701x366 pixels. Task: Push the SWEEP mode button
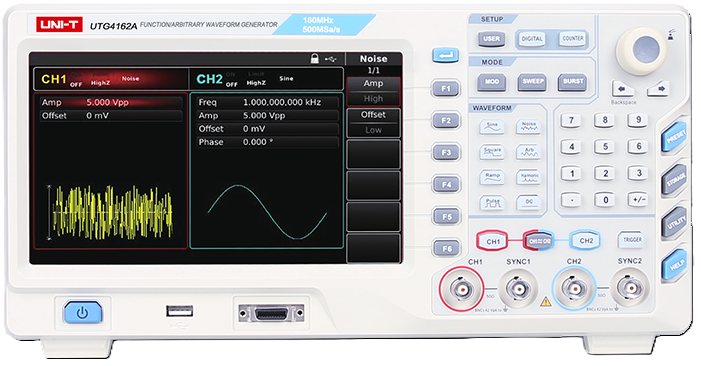[x=533, y=82]
